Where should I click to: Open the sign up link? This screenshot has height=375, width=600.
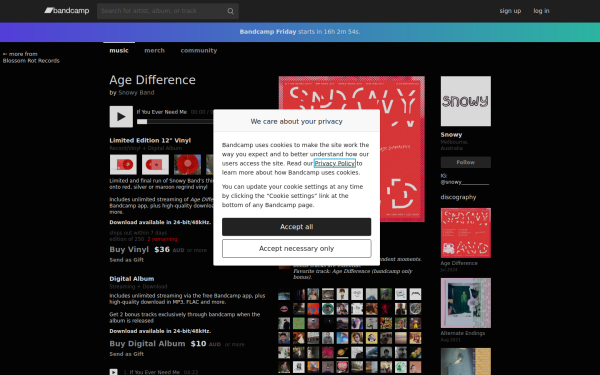(510, 11)
